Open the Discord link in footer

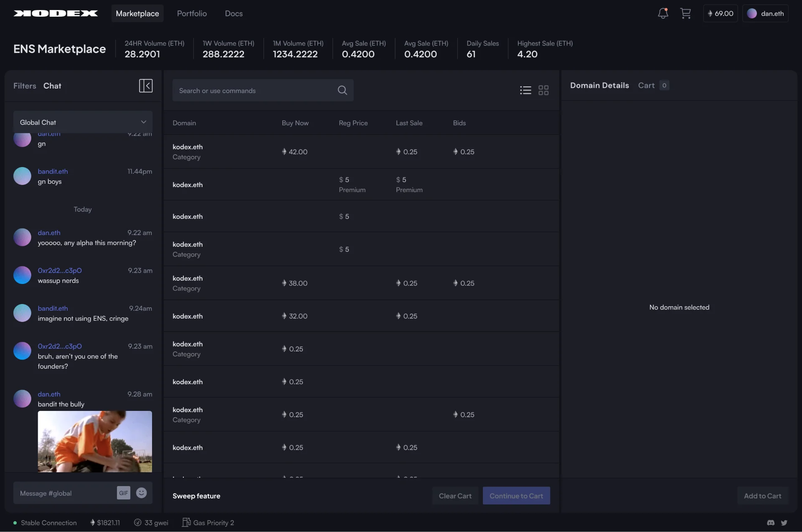pyautogui.click(x=771, y=523)
